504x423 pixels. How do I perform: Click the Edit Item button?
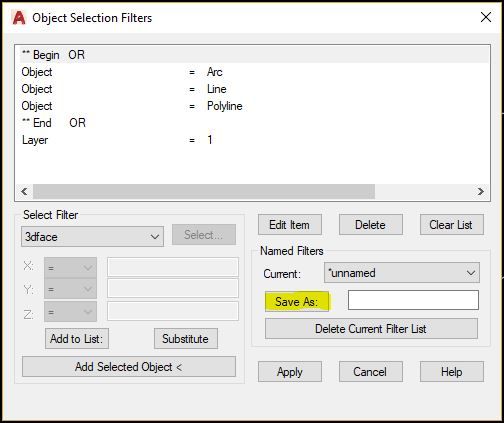click(290, 225)
